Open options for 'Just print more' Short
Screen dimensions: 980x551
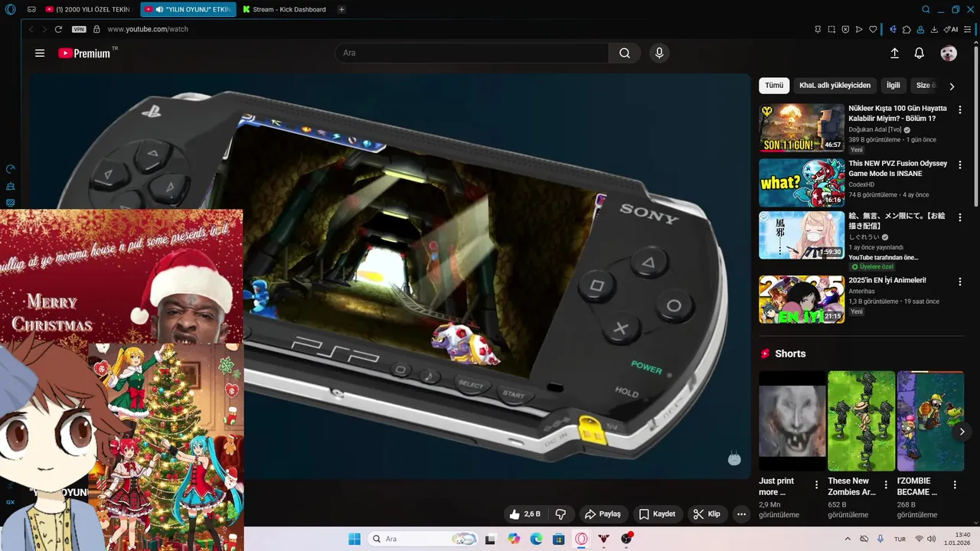[x=816, y=484]
